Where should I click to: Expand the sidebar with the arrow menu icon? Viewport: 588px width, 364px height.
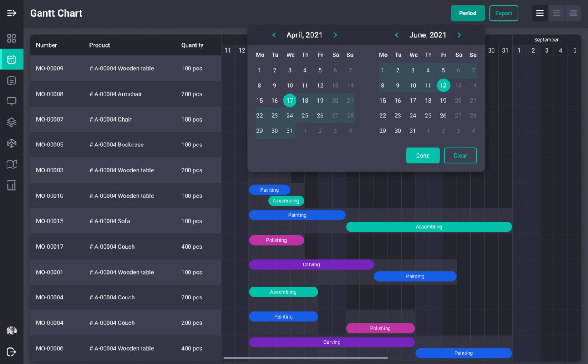[12, 13]
